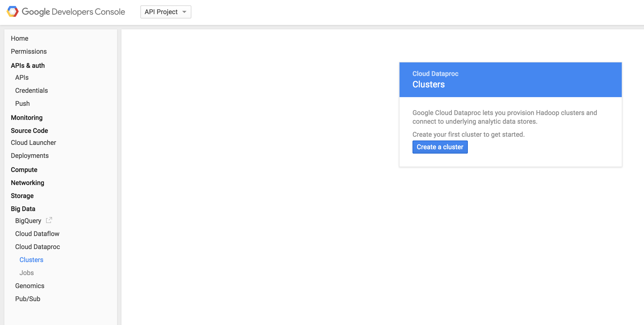This screenshot has height=325, width=644.
Task: Click the API Project dropdown arrow
Action: [184, 12]
